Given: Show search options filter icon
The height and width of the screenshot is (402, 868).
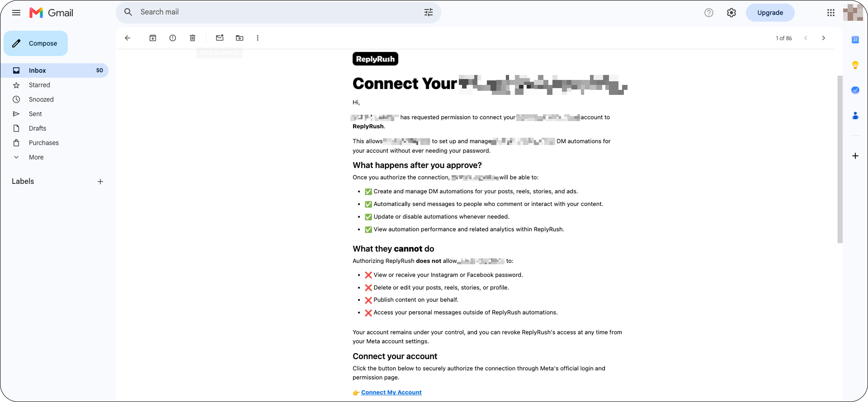Looking at the screenshot, I should coord(429,12).
